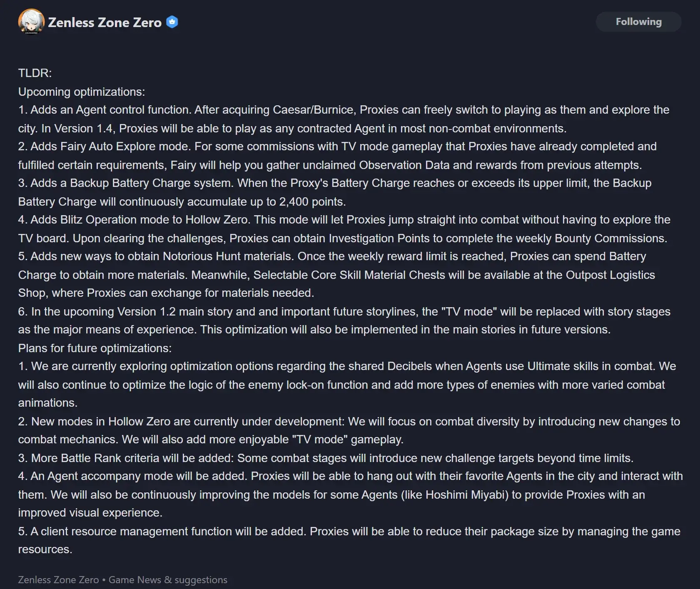Viewport: 700px width, 589px height.
Task: Click the "Upcoming optimizations:" heading line
Action: (x=82, y=92)
